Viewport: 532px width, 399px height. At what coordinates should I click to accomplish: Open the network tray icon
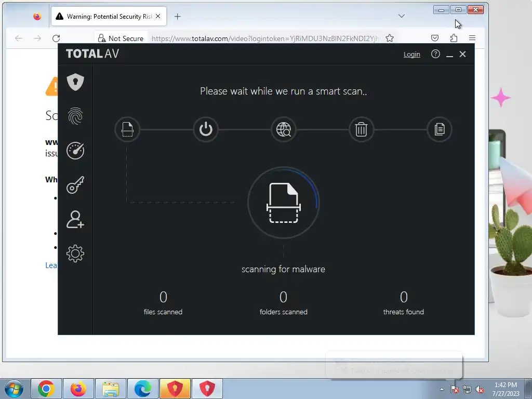click(x=467, y=389)
